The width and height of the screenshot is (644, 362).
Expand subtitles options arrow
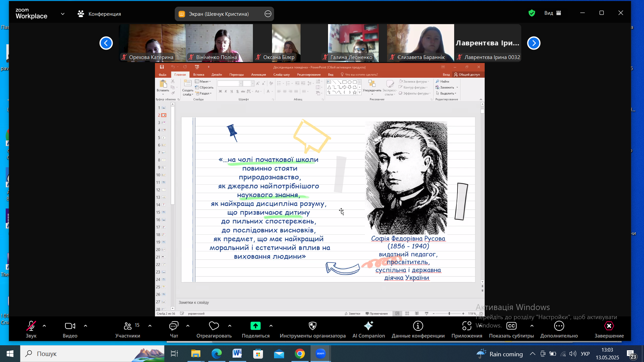[532, 326]
